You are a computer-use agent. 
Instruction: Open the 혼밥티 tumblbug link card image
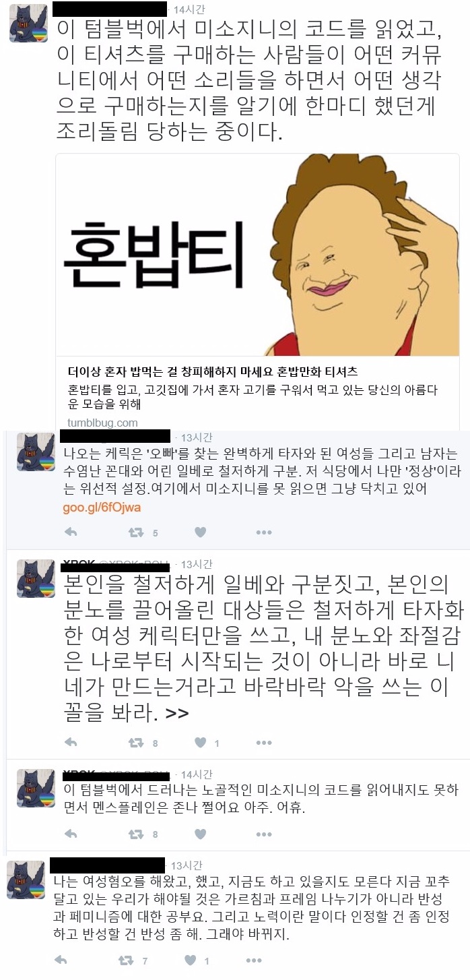(257, 255)
